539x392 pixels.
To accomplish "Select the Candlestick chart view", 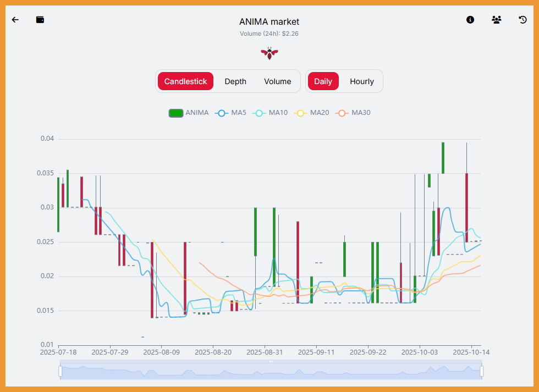I will click(185, 81).
